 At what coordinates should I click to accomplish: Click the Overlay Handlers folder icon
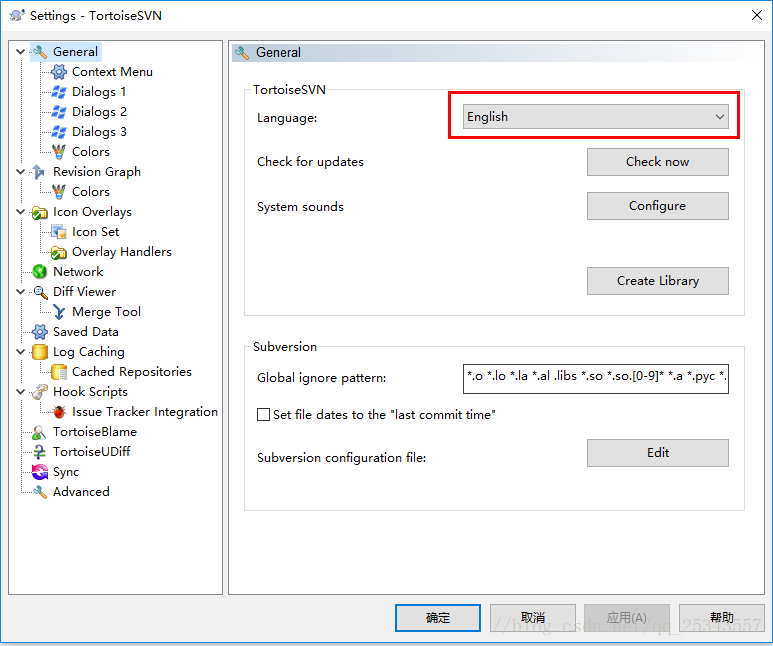tap(59, 252)
